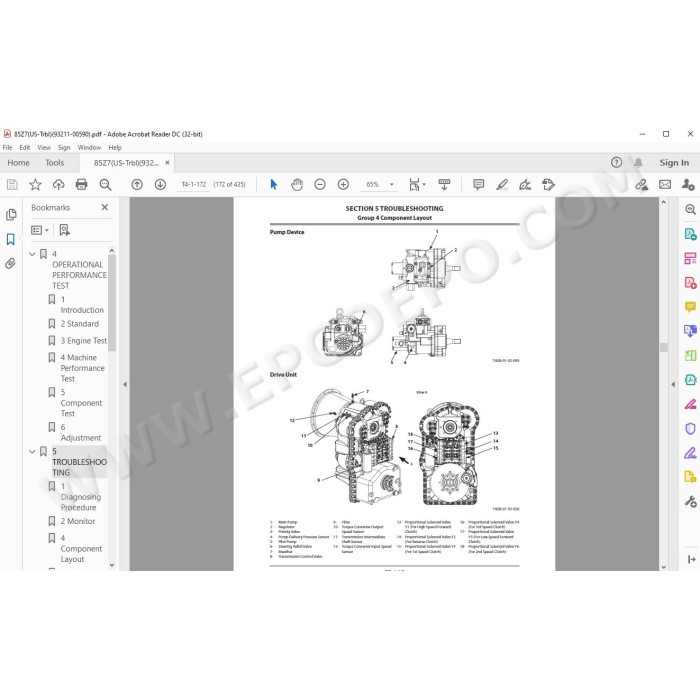Zoom in with plus icon
The image size is (700, 700).
[x=343, y=184]
